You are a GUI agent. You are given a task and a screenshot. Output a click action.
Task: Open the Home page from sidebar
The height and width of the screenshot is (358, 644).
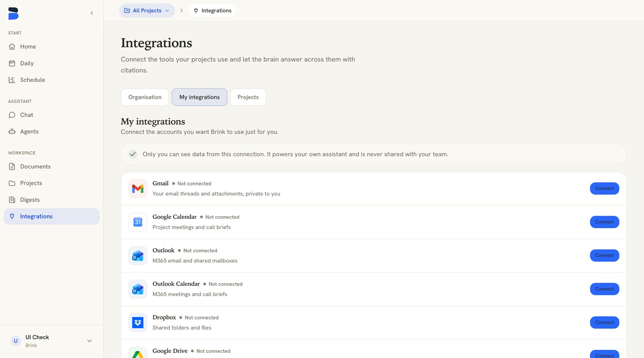pos(52,47)
